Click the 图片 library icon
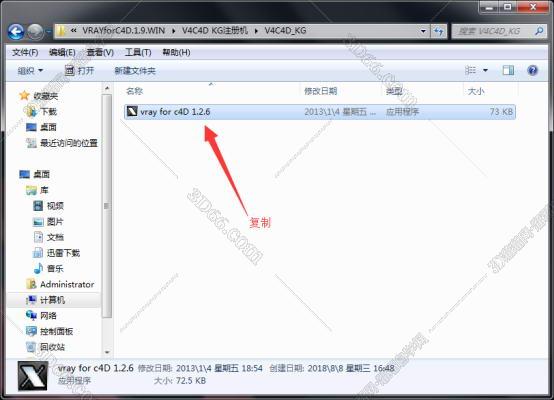Viewport: 554px width, 400px height. pos(38,222)
